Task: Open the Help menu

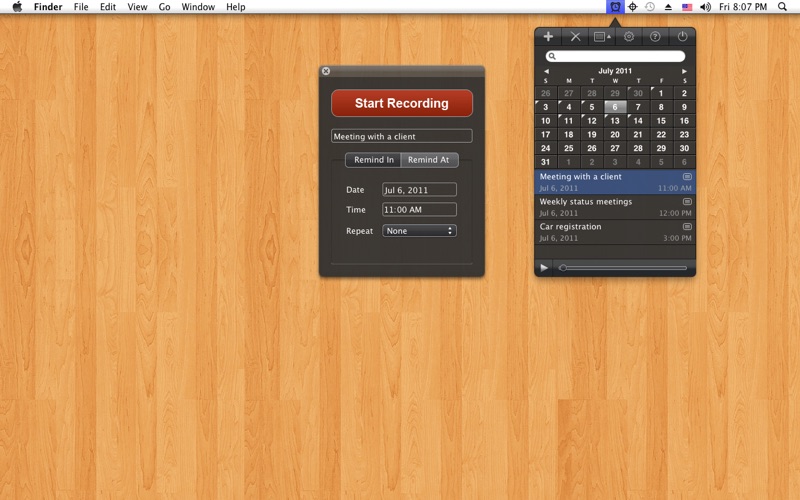Action: tap(236, 7)
